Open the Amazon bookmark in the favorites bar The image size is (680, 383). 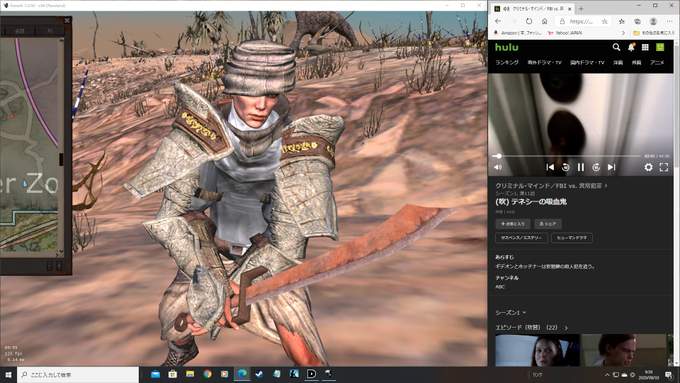coord(518,33)
